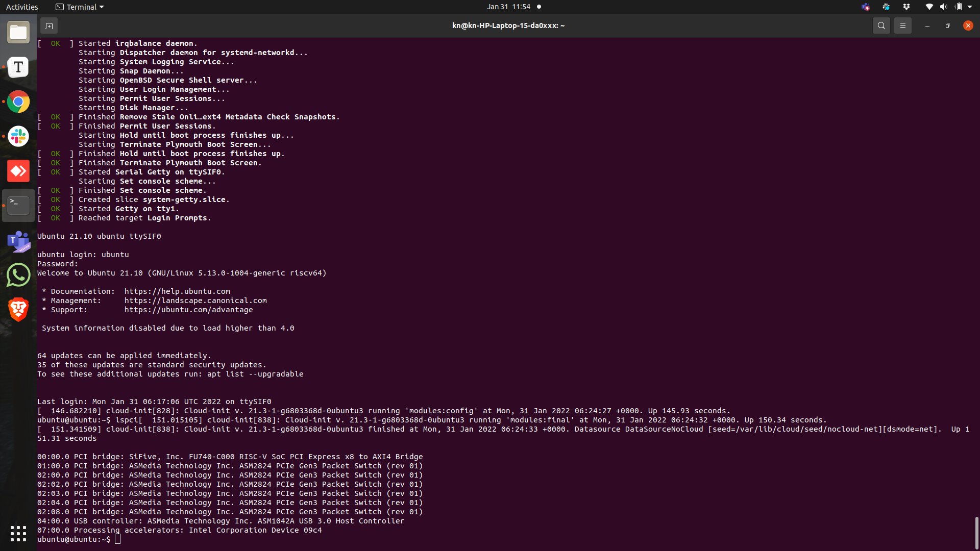Viewport: 980px width, 551px height.
Task: Click the battery status indicator
Action: click(x=959, y=7)
